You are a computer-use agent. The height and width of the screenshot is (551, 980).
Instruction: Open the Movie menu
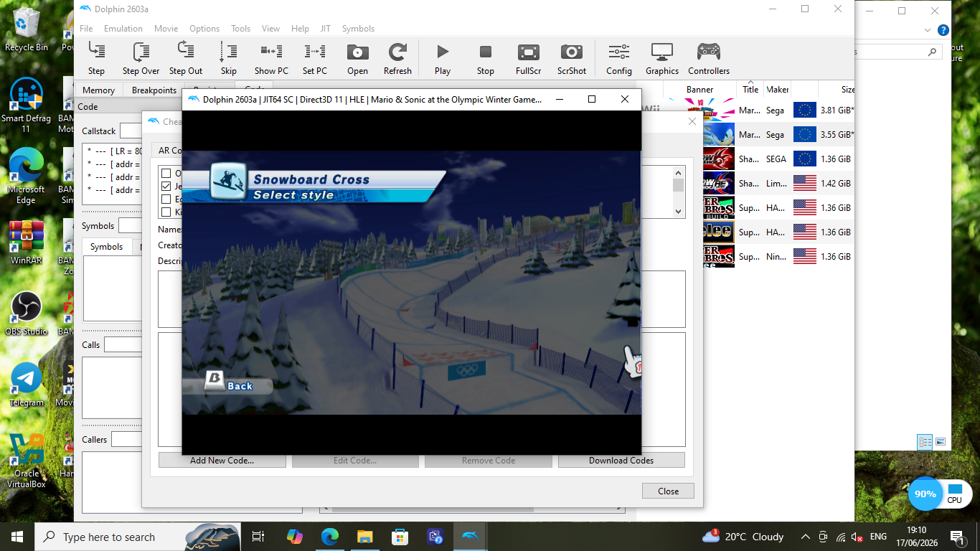pyautogui.click(x=166, y=29)
